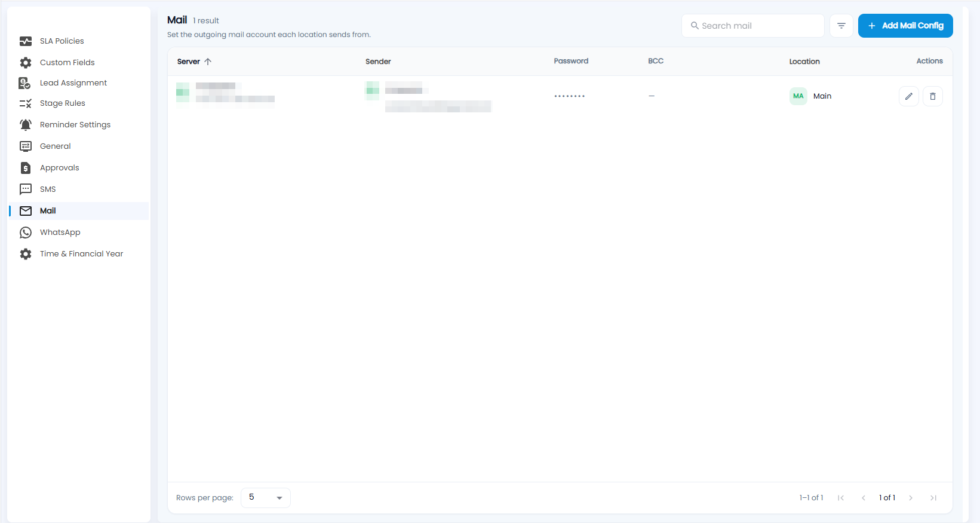Click the Time & Financial Year gear icon
The image size is (980, 523).
coord(26,254)
